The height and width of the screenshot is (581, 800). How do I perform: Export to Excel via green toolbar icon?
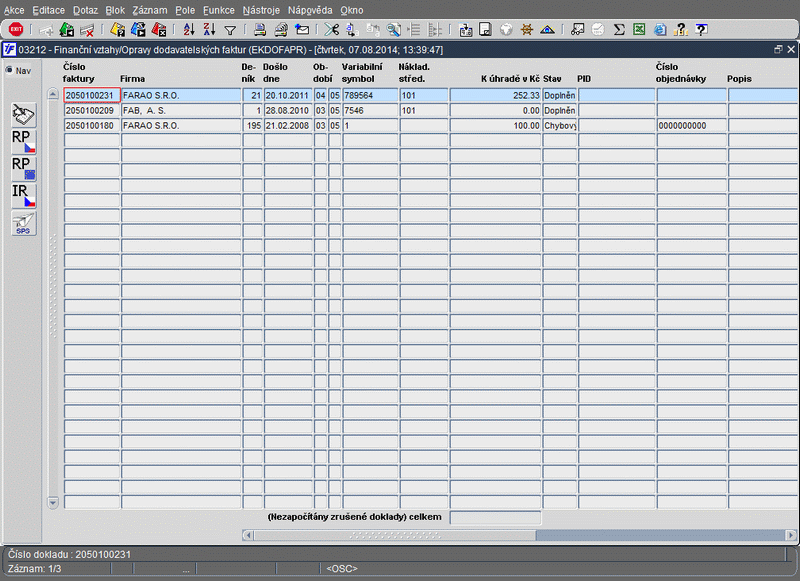(x=639, y=30)
